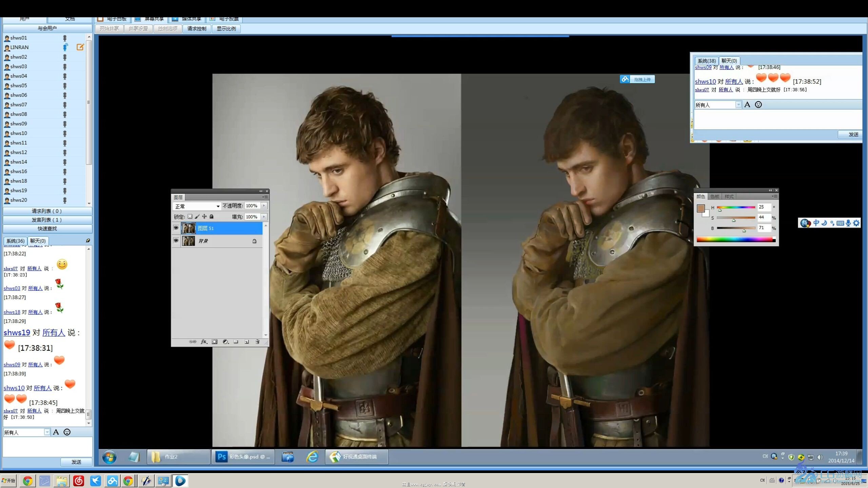Open the NetEase Cloud Music taskbar icon
Screen dimensions: 868x488
pyautogui.click(x=79, y=481)
